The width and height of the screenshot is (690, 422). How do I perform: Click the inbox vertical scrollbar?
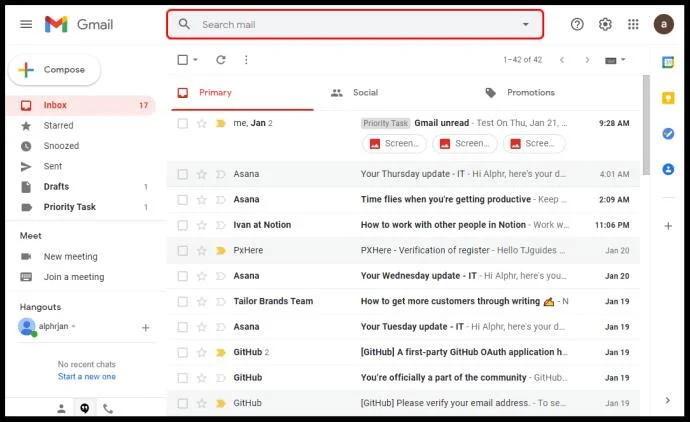coord(646,125)
